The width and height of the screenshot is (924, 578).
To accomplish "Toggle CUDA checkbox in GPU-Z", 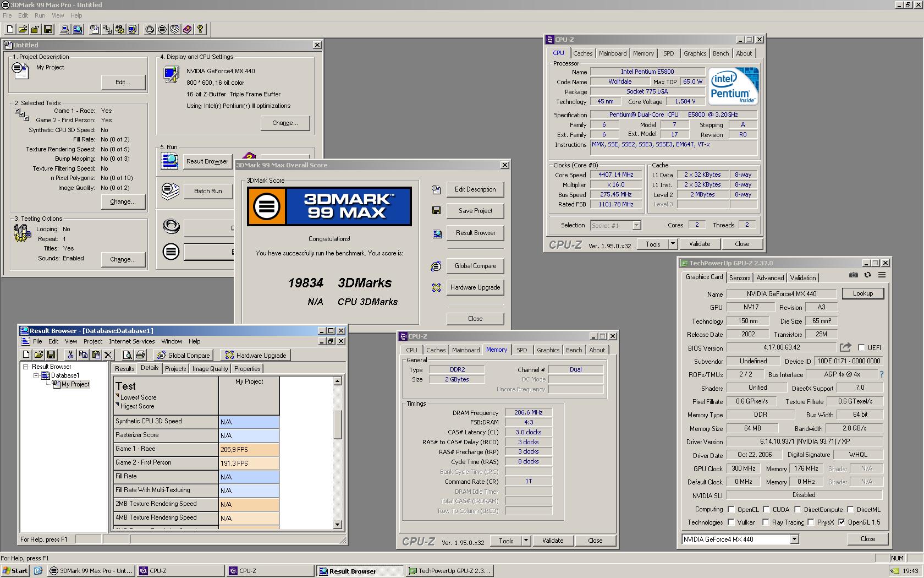I will point(766,510).
